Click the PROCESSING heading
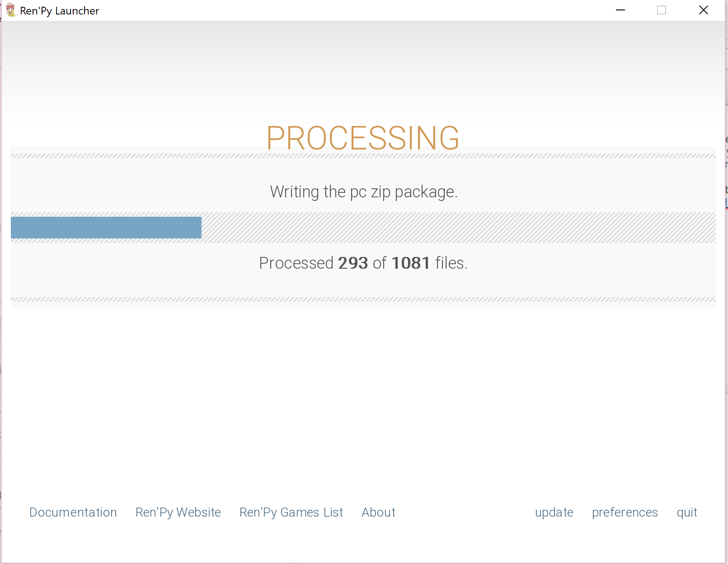The height and width of the screenshot is (564, 728). 363,139
